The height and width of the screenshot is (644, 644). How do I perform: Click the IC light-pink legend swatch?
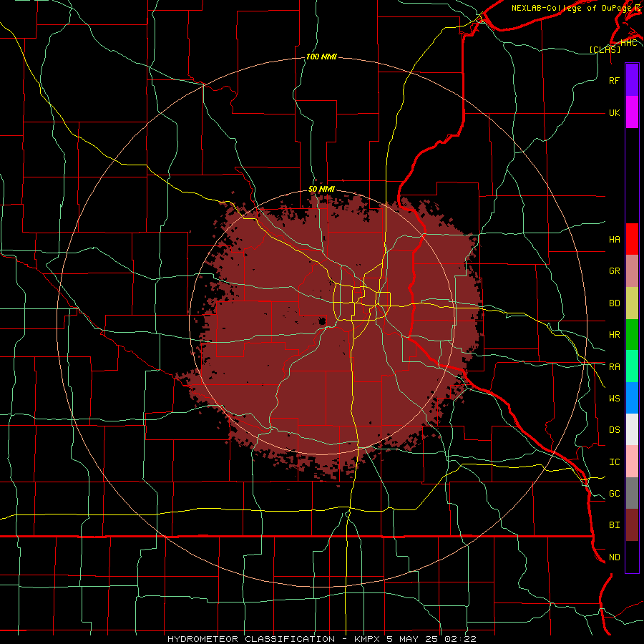click(632, 462)
